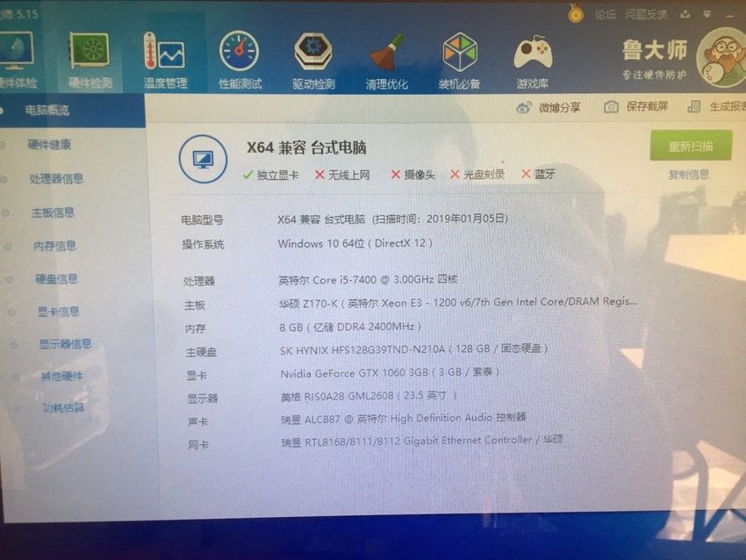Click the 8 GB DDR4 2400MHz memory value

pyautogui.click(x=350, y=327)
